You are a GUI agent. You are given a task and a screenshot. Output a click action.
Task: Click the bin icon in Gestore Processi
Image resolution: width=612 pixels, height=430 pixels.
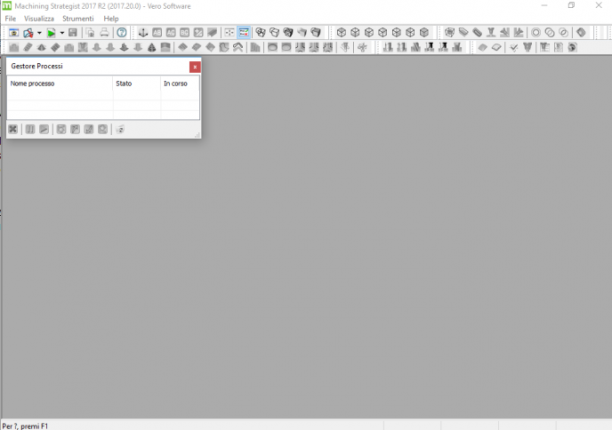point(120,129)
